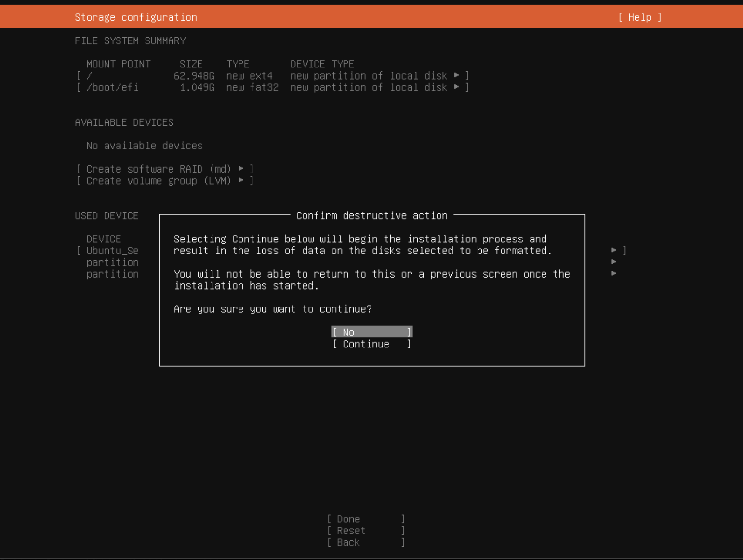Screen dimensions: 743x560
Task: Click the arrow on /boot/efi row
Action: tap(456, 87)
